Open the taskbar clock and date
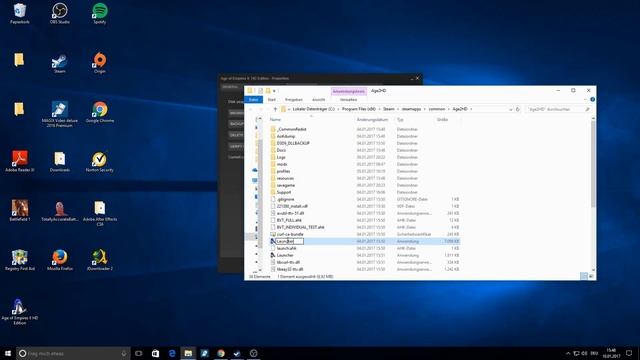The height and width of the screenshot is (360, 640). coord(611,353)
